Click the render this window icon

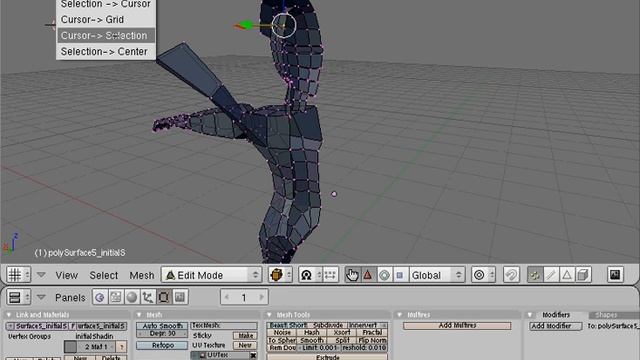coord(615,275)
